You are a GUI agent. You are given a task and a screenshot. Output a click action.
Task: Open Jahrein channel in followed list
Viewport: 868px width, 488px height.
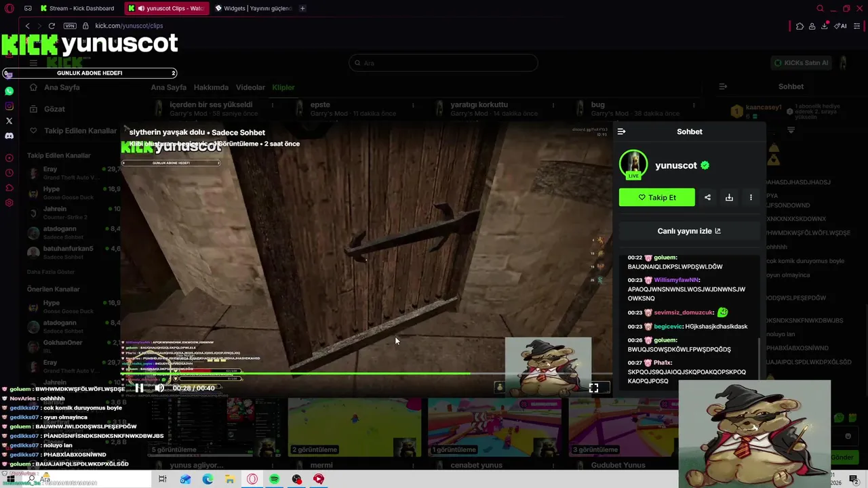tap(73, 213)
